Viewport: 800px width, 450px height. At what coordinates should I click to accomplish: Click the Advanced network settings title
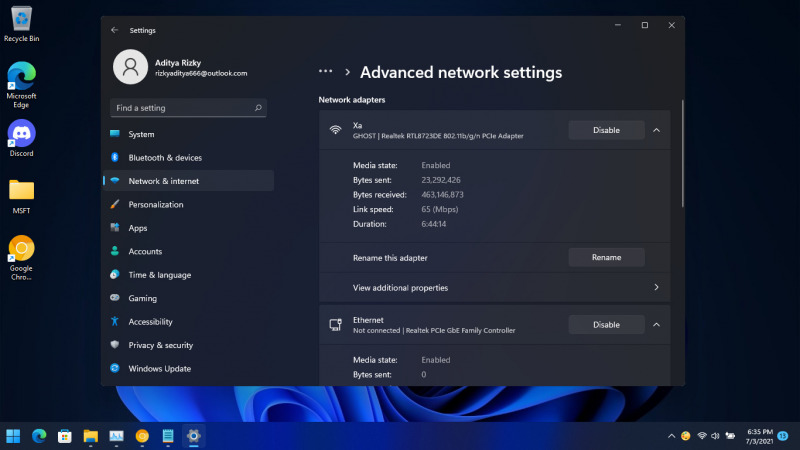[461, 72]
